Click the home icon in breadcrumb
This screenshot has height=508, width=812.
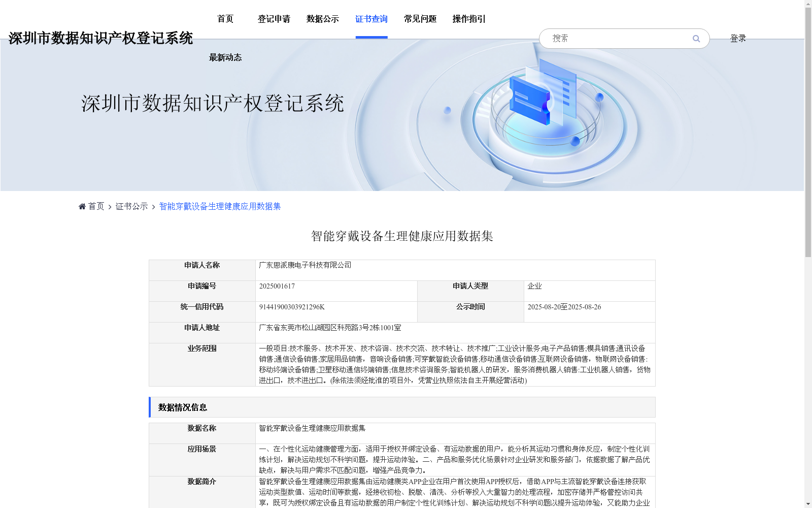82,206
